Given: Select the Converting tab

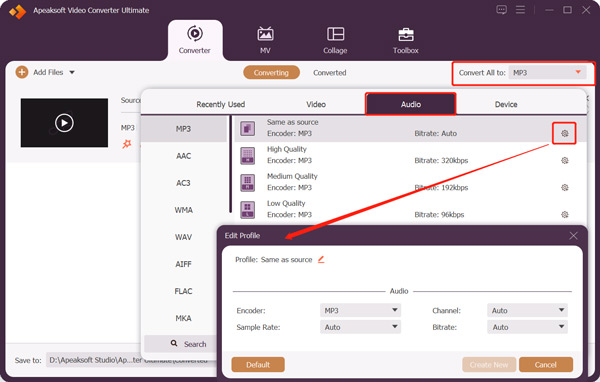Looking at the screenshot, I should coord(271,73).
